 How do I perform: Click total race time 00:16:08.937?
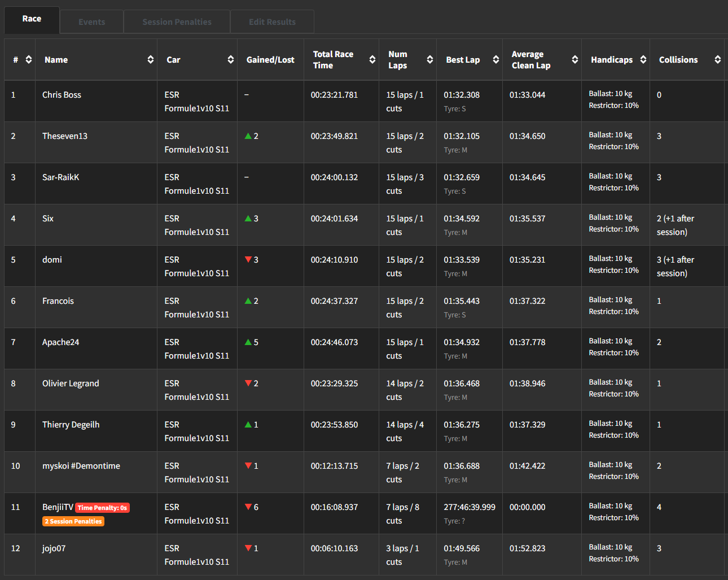tap(334, 507)
